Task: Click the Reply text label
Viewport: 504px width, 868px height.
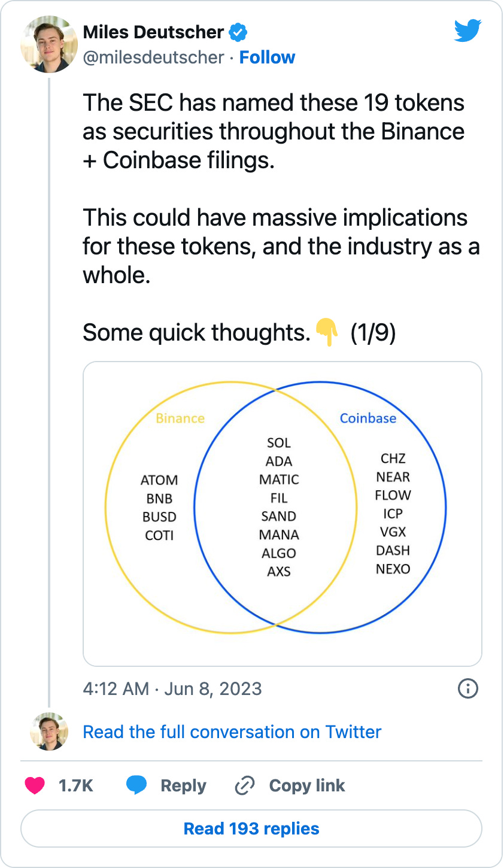Action: click(183, 785)
